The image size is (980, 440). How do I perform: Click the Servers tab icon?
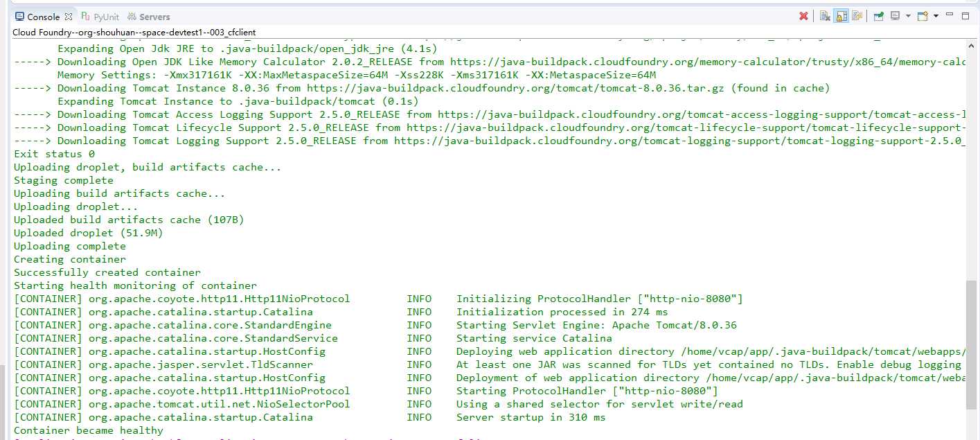(x=132, y=17)
